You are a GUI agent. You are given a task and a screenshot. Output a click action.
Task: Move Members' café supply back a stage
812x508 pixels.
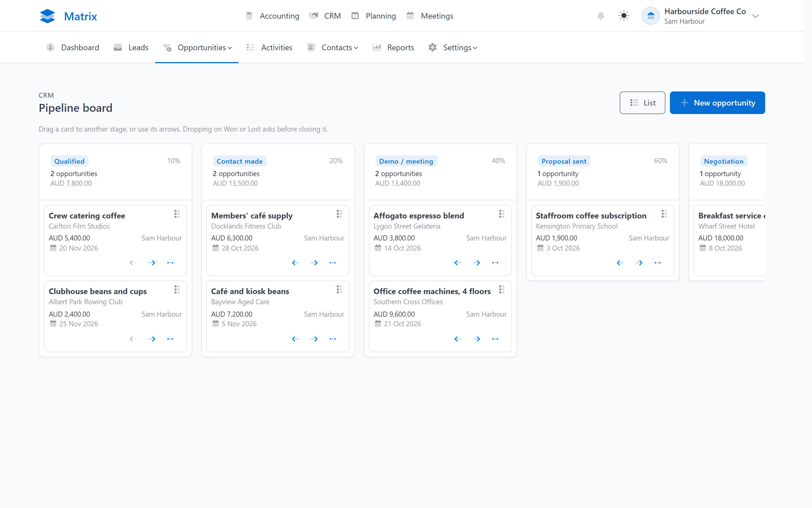(x=295, y=263)
